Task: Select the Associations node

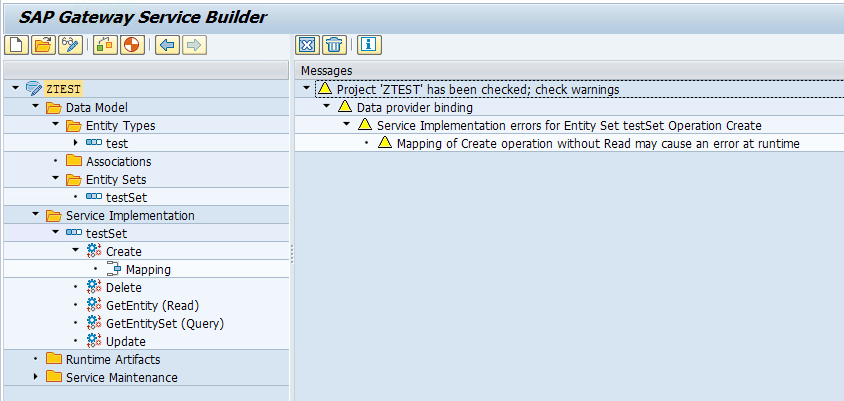Action: point(118,161)
